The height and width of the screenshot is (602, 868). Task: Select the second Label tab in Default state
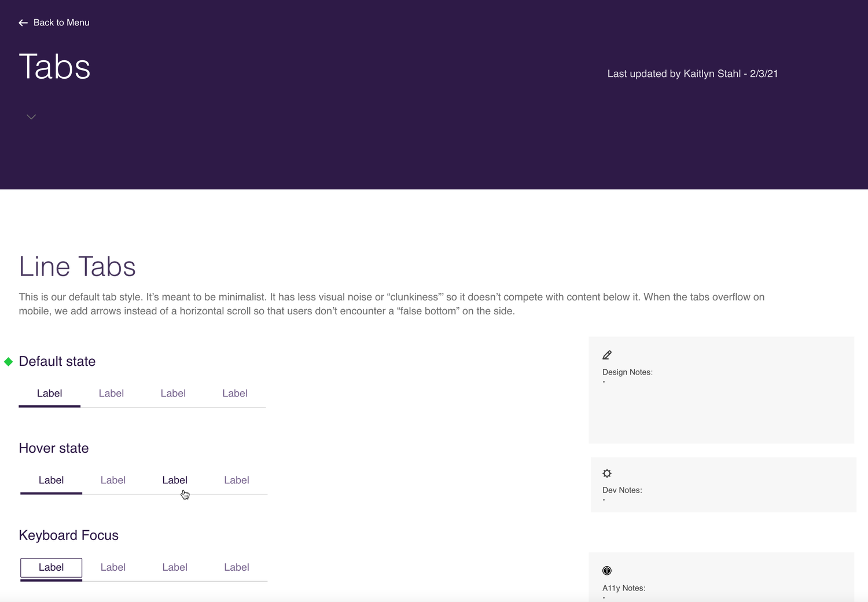[x=111, y=394]
